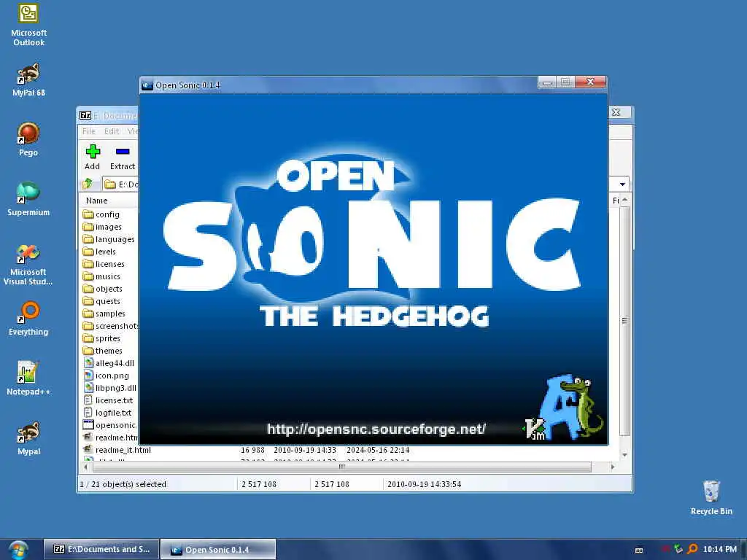Select the samples folder
This screenshot has height=560, width=747.
point(104,314)
